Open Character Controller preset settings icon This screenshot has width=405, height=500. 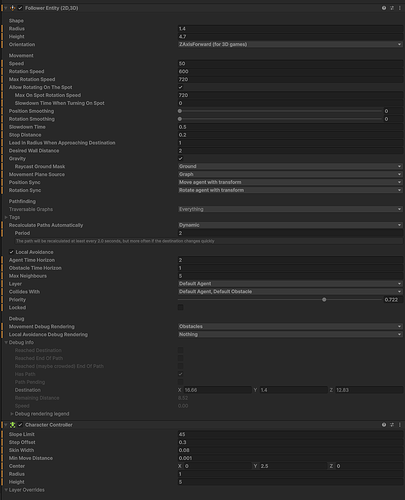[392, 425]
